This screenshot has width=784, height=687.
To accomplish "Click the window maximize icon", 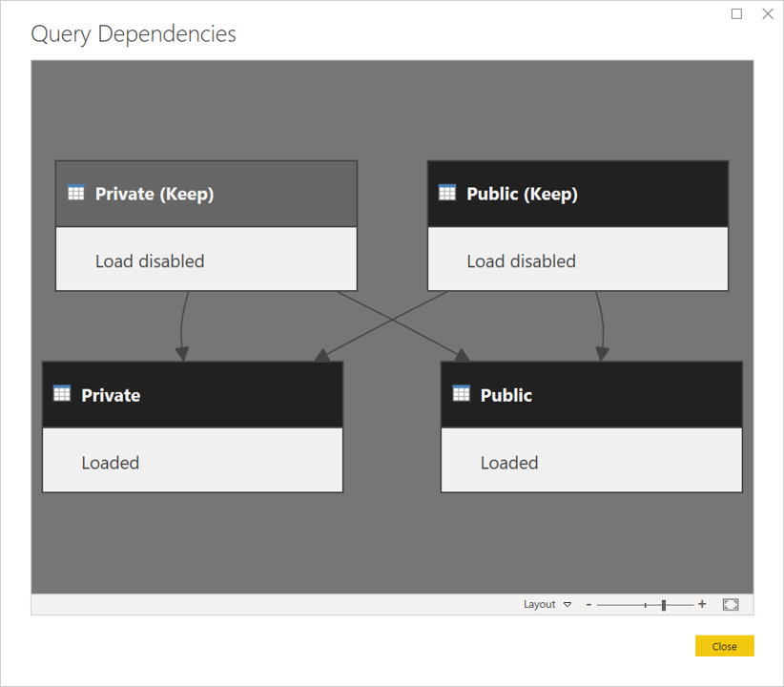I will [735, 14].
